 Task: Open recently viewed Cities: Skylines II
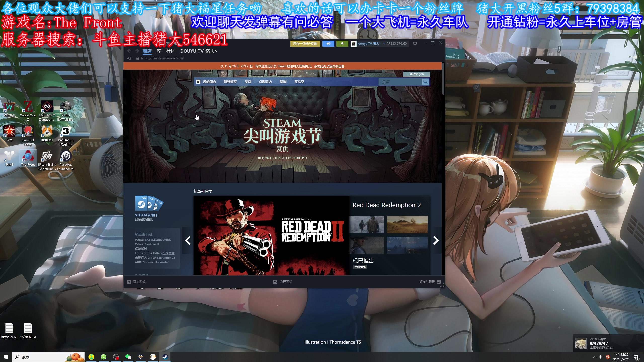pos(147,244)
